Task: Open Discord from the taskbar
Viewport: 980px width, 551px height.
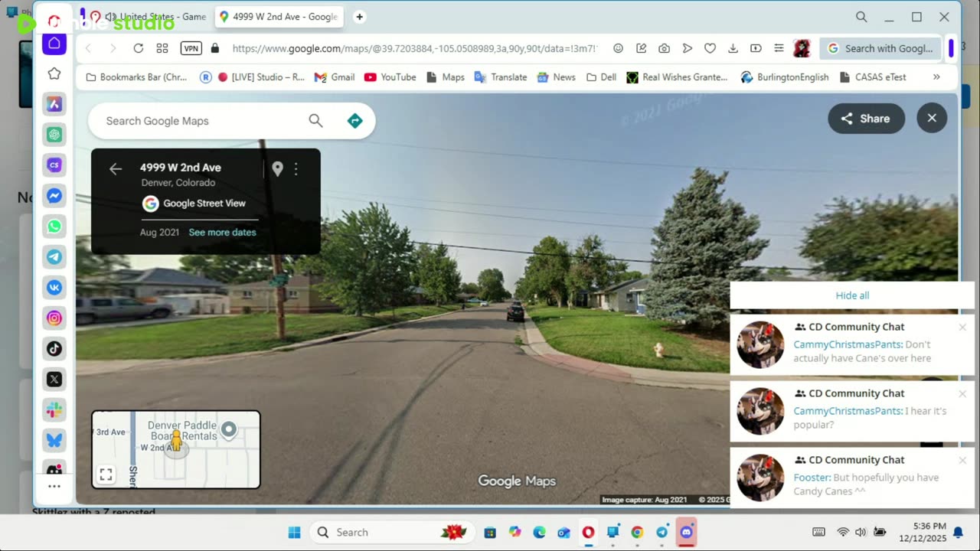Action: coord(686,533)
